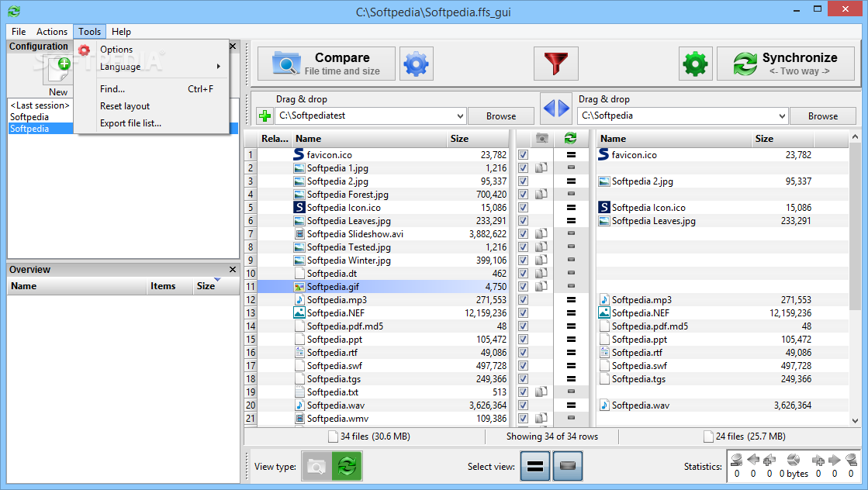Expand left folder path dropdown C:\Softpediatest
This screenshot has height=490, width=868.
point(460,116)
